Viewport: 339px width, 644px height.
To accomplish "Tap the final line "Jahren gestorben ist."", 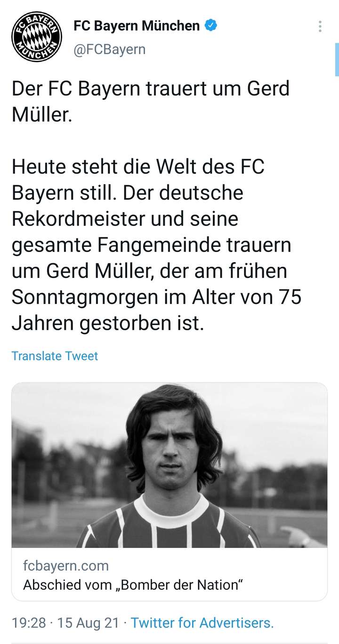I will point(108,324).
